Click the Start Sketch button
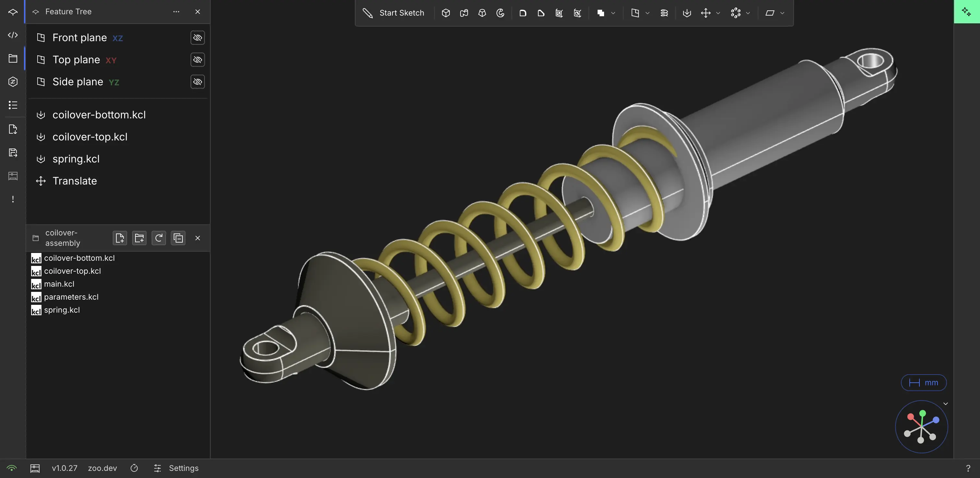This screenshot has width=980, height=478. 394,13
